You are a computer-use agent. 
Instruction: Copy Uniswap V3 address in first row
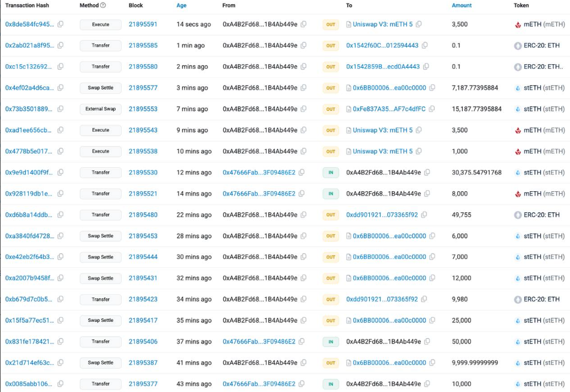coord(419,24)
